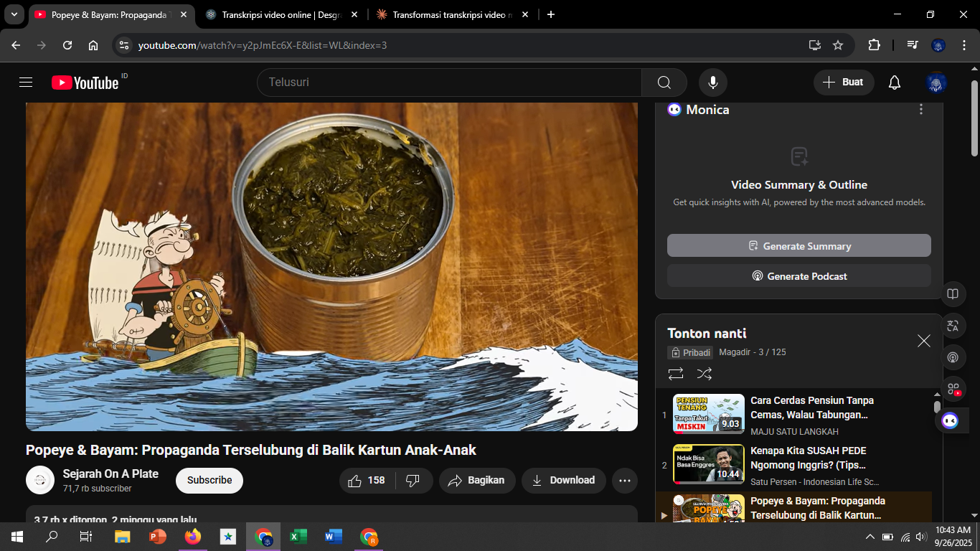Image resolution: width=980 pixels, height=551 pixels.
Task: Open the Chrome extensions puzzle menu
Action: point(874,45)
